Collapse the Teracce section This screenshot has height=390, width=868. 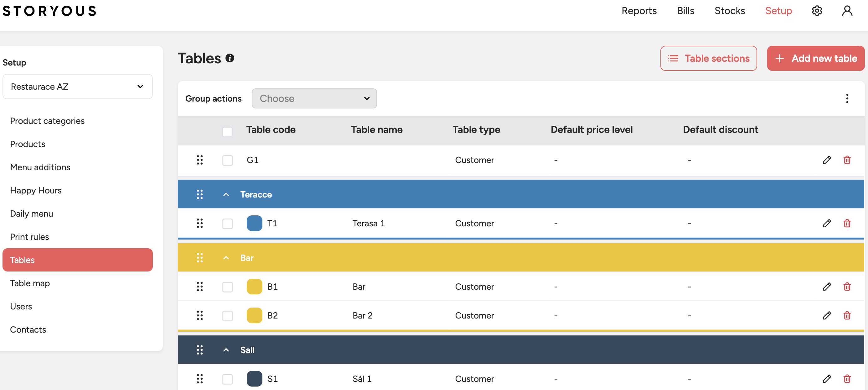tap(226, 194)
